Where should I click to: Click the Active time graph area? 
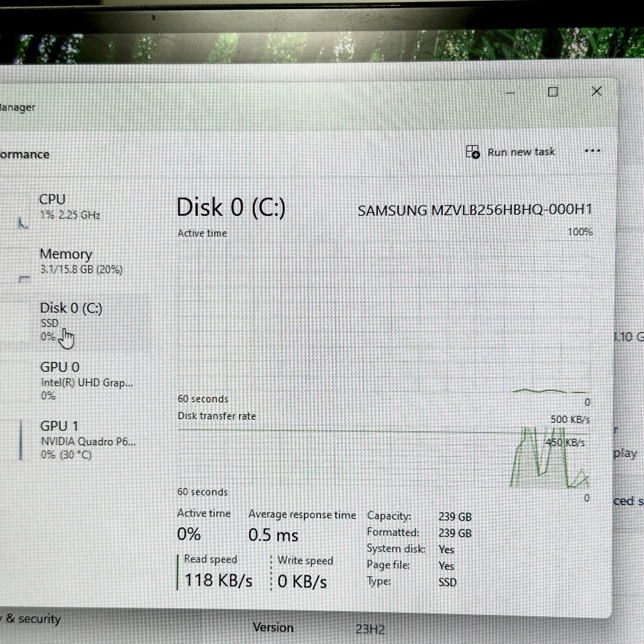(x=384, y=317)
